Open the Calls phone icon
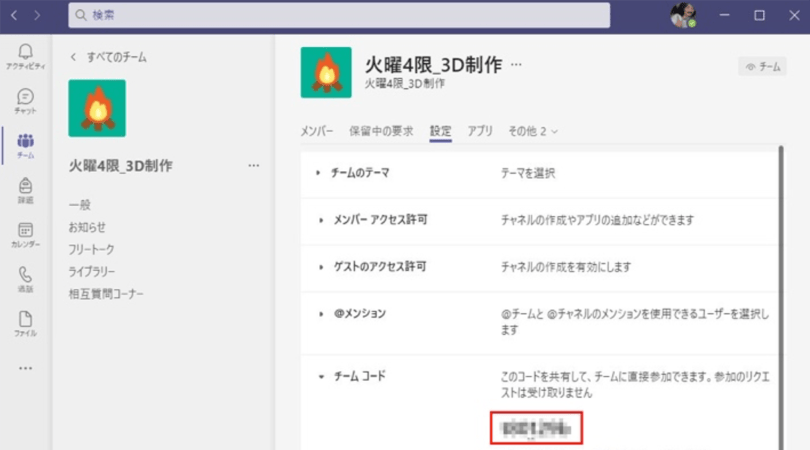 [x=25, y=279]
